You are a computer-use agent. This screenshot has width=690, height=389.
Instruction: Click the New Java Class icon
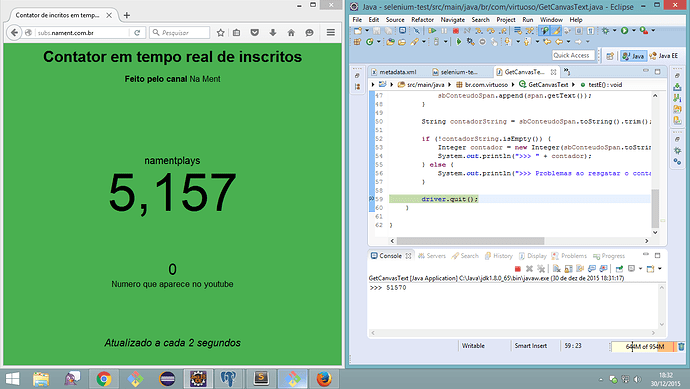[x=370, y=42]
